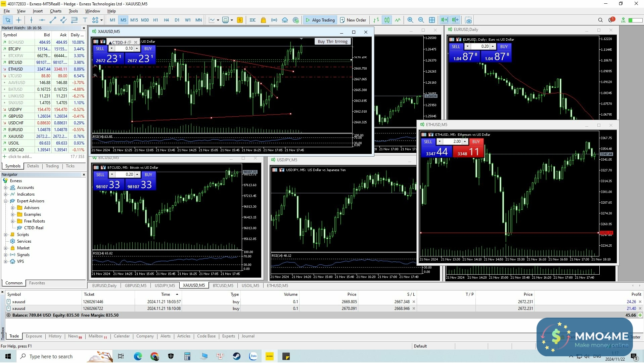Viewport: 644px width, 363px height.
Task: Toggle the Algo Trading button
Action: 320,20
